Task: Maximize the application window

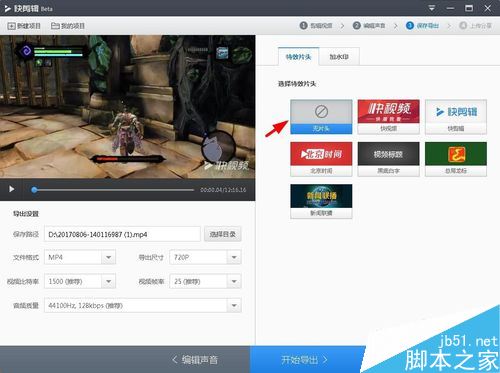Action: [x=469, y=8]
